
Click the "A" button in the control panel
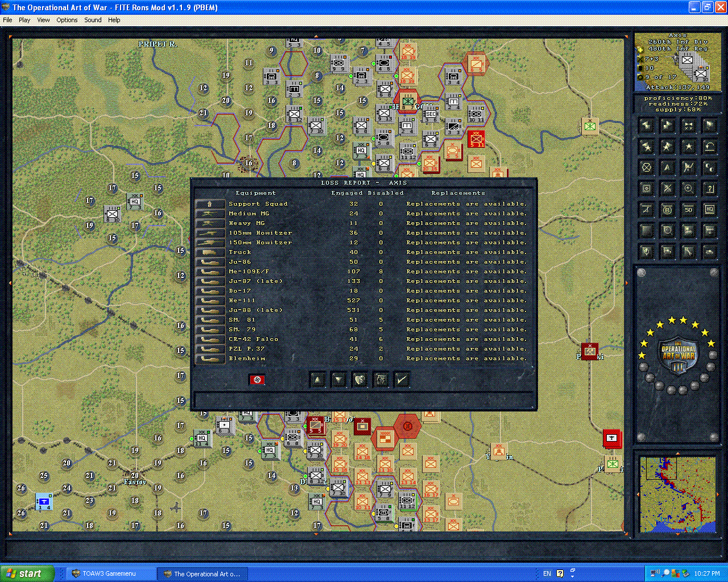(667, 168)
